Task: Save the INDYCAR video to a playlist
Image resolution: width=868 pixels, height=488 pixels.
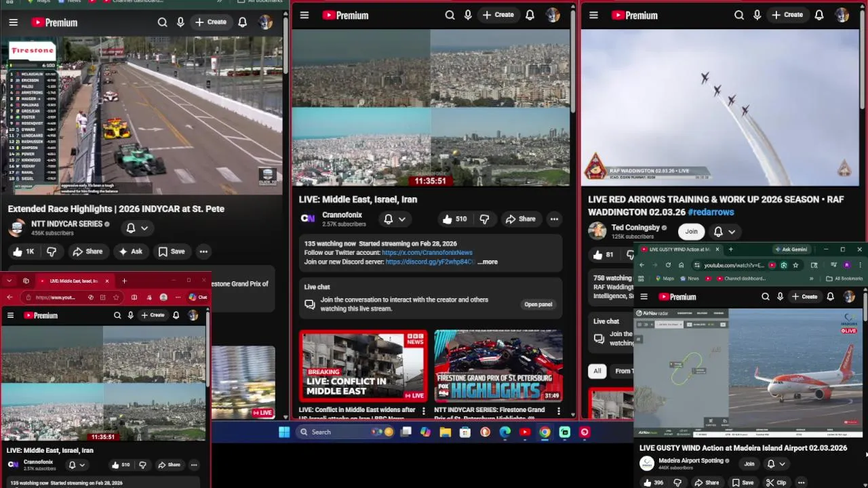Action: [171, 251]
